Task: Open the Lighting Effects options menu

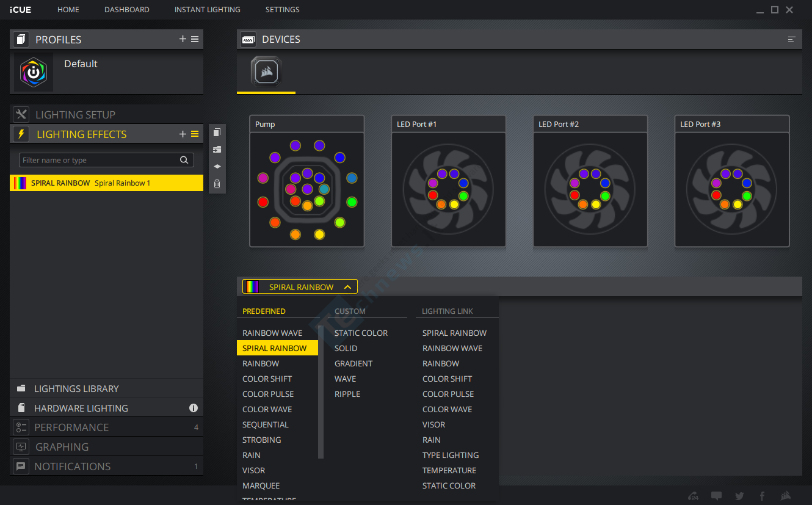Action: (x=195, y=134)
